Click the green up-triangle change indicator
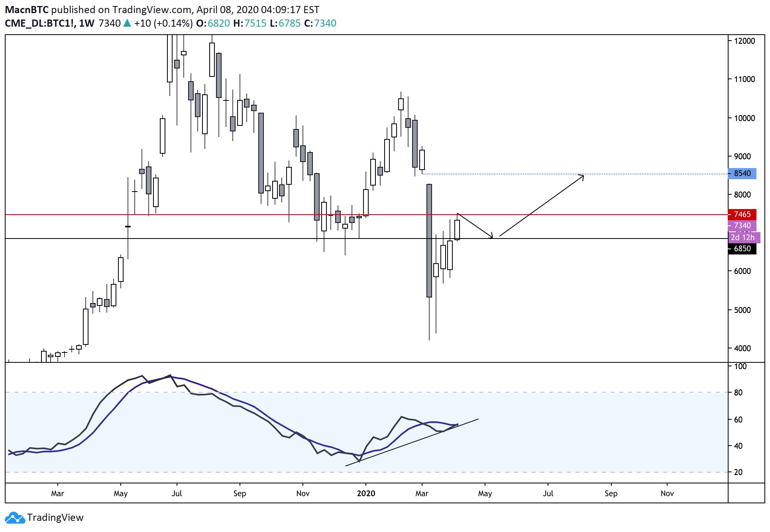 127,23
